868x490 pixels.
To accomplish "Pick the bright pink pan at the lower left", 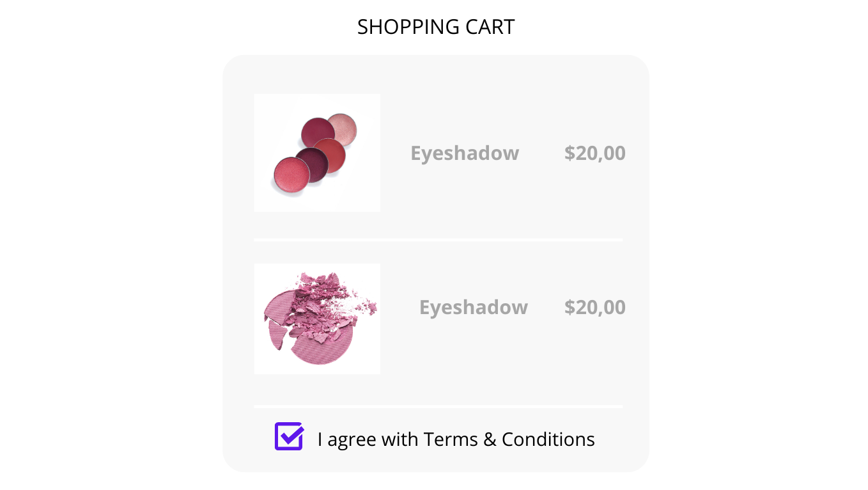I will [291, 175].
